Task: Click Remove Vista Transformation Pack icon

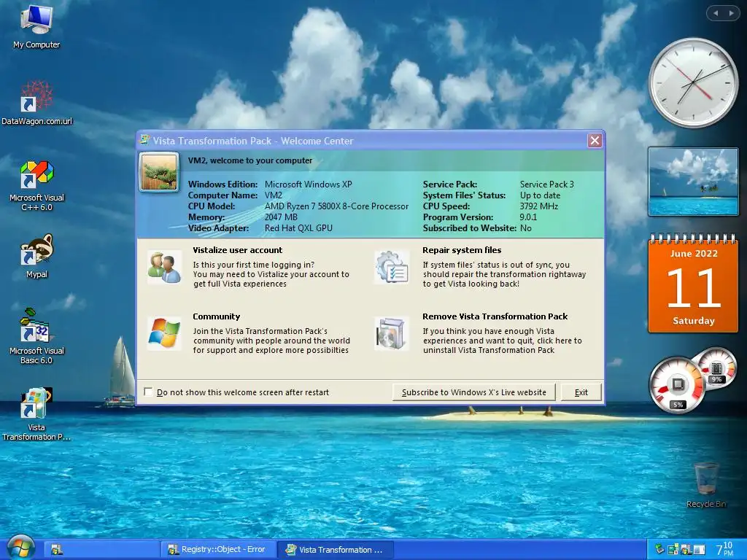Action: click(391, 333)
